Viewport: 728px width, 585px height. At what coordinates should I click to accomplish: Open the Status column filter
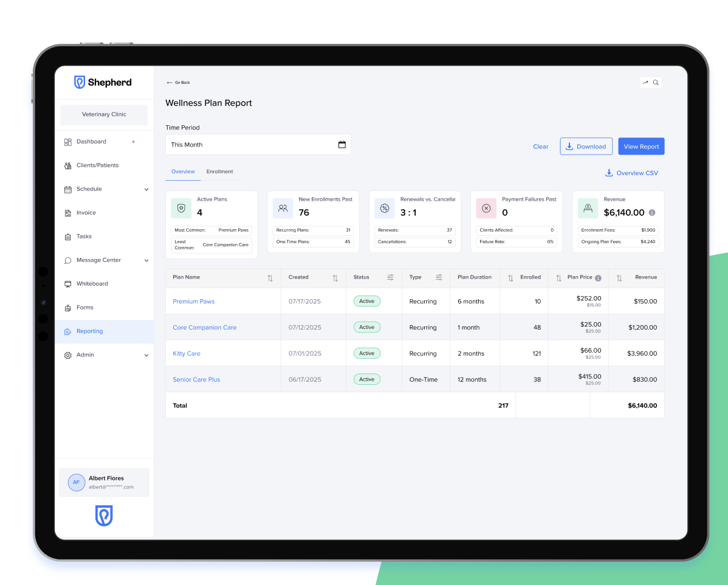[x=391, y=277]
